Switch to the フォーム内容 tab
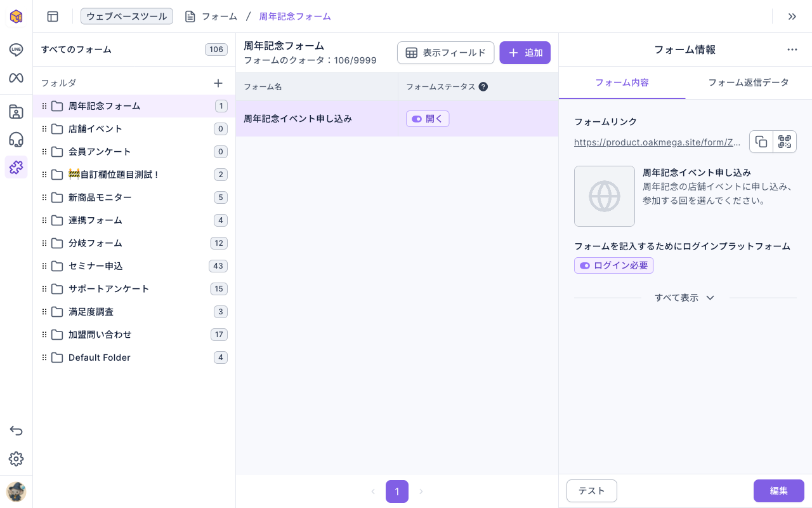The image size is (812, 508). 622,83
